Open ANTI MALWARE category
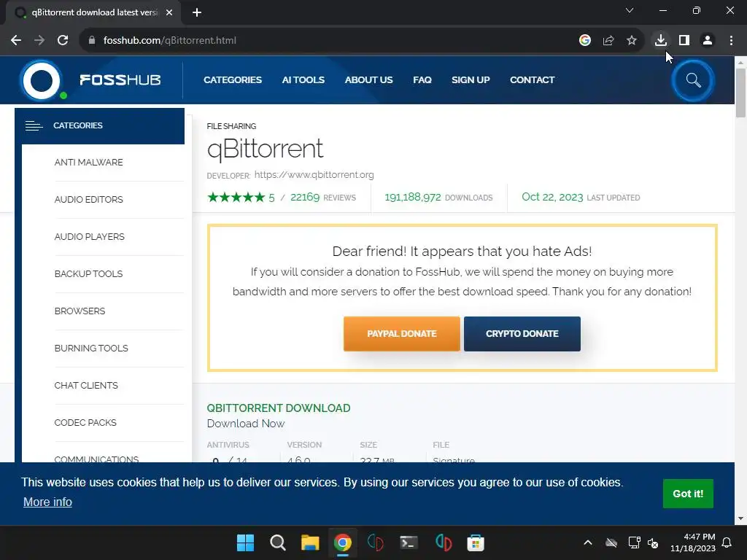747x560 pixels. tap(88, 163)
